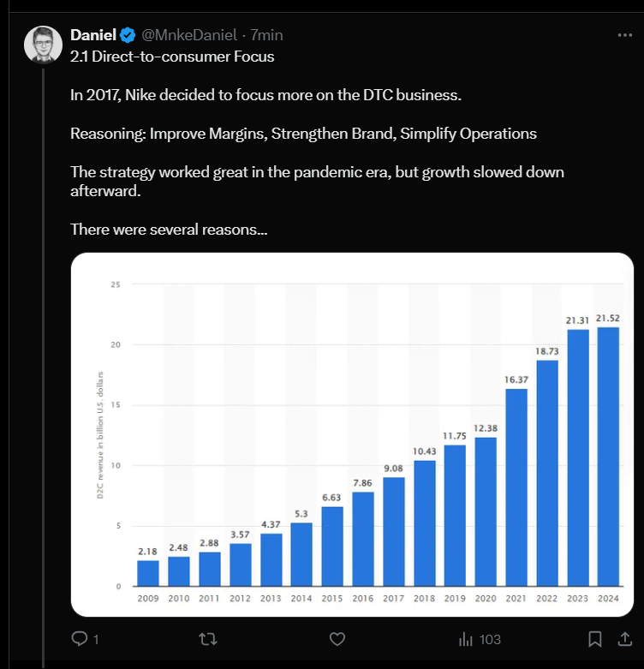Viewport: 644px width, 669px height.
Task: Click the 2017 bar labeled 9.08
Action: coord(394,531)
